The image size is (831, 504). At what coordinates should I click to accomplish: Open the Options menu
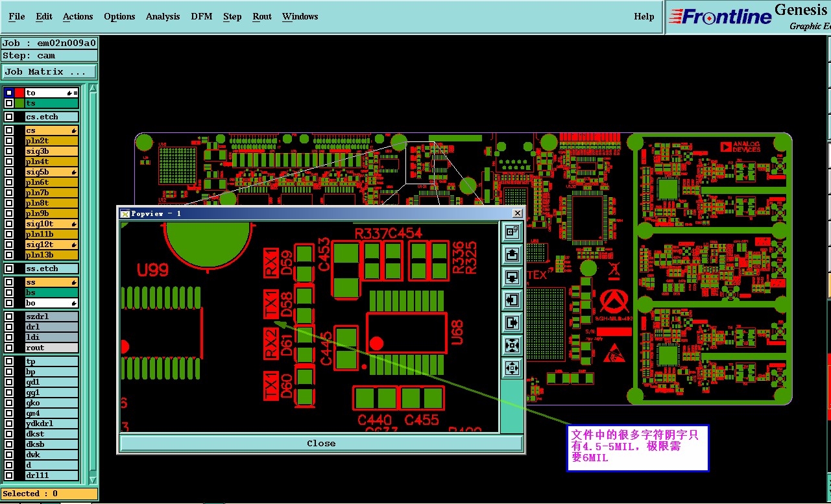[119, 16]
